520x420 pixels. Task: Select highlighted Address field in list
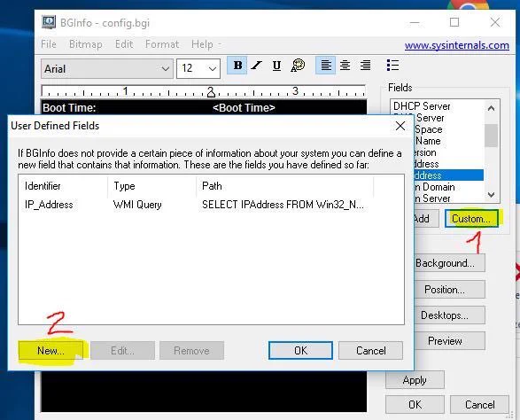point(448,175)
